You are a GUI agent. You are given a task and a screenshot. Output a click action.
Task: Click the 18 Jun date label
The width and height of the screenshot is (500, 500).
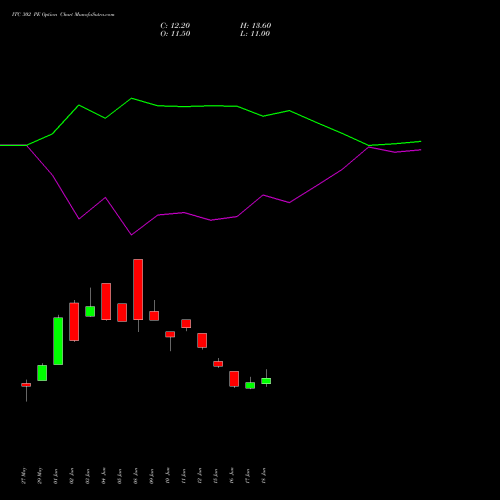pyautogui.click(x=264, y=476)
